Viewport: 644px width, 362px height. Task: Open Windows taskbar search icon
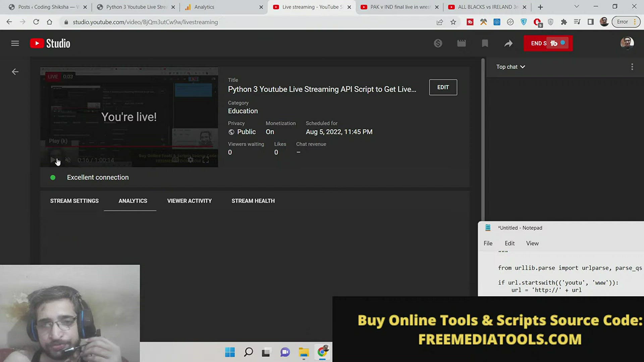click(x=248, y=352)
